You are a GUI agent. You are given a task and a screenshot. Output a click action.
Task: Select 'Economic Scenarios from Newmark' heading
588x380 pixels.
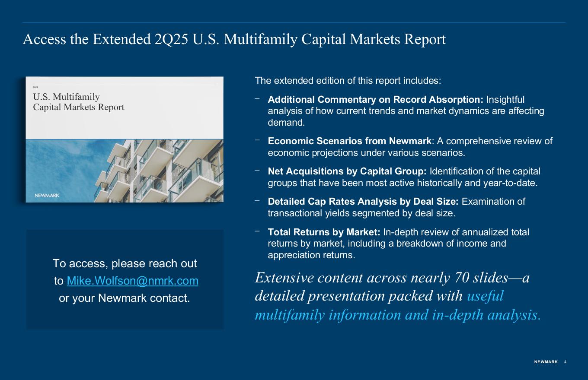click(350, 141)
